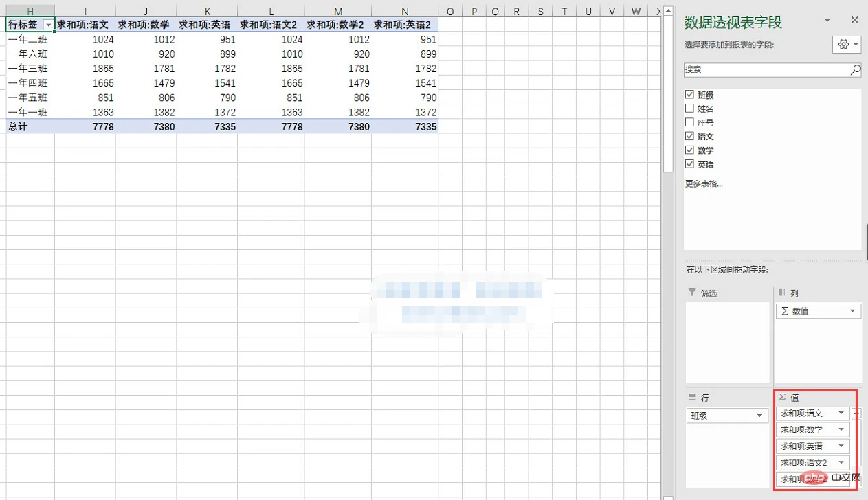Uncheck the 班级 field checkbox
868x500 pixels.
[689, 95]
